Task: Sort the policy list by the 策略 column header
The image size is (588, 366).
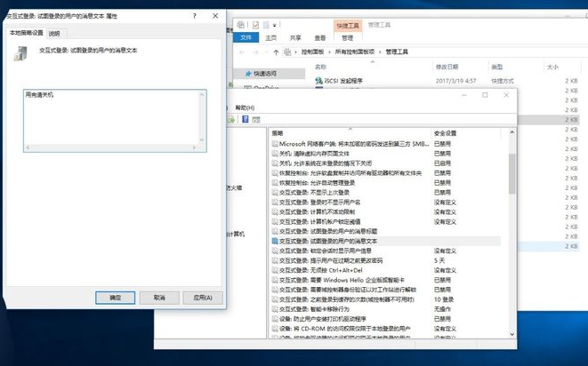Action: (347, 132)
